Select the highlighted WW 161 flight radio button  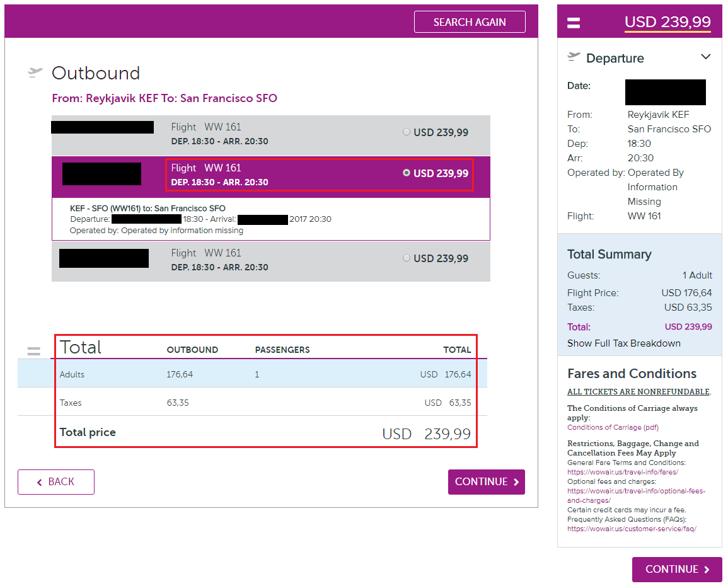tap(407, 173)
